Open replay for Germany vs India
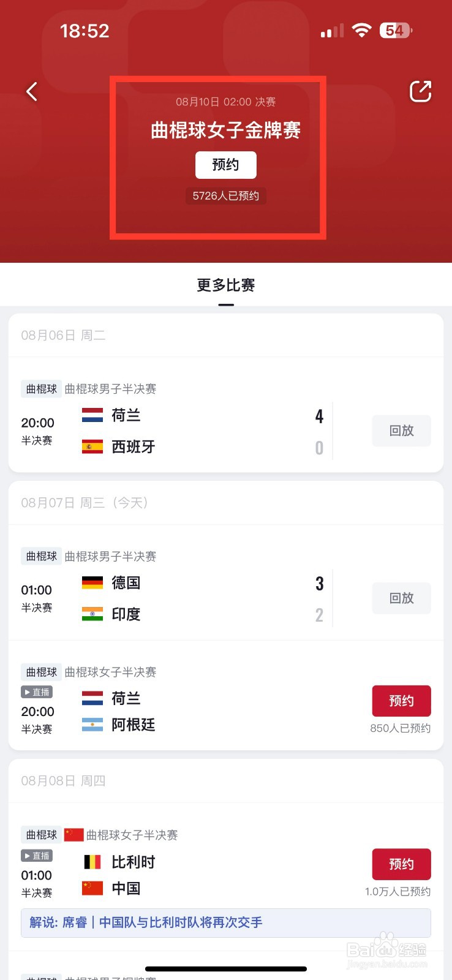452x980 pixels. coord(401,598)
